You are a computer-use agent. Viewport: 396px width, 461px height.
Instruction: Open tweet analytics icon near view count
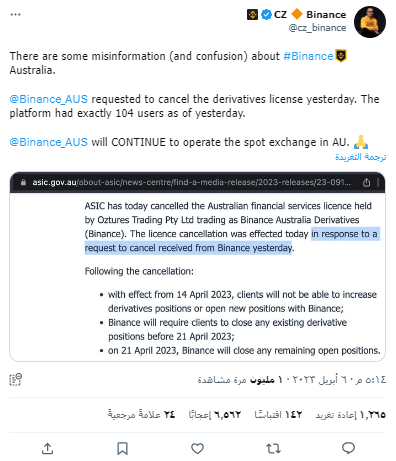15,380
